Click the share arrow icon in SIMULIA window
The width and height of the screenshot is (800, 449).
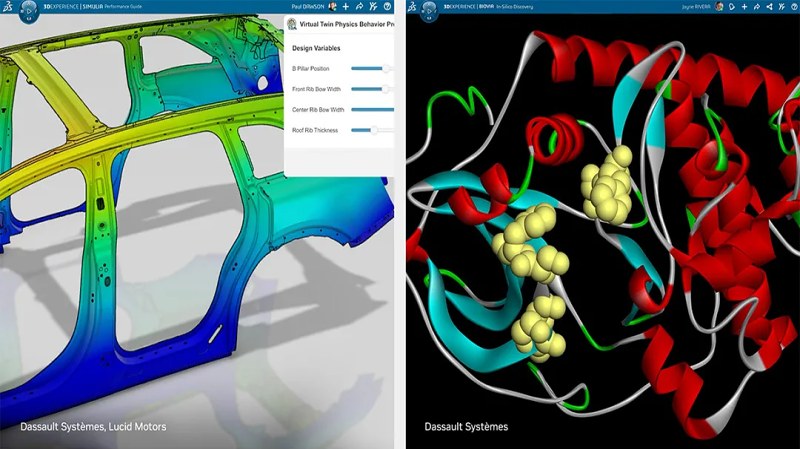click(x=359, y=7)
